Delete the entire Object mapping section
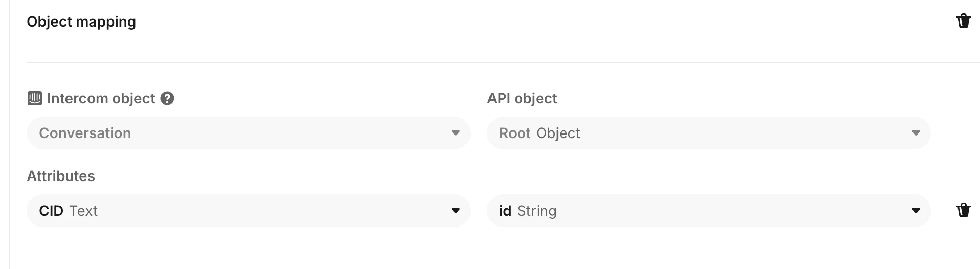The width and height of the screenshot is (980, 269). [963, 21]
